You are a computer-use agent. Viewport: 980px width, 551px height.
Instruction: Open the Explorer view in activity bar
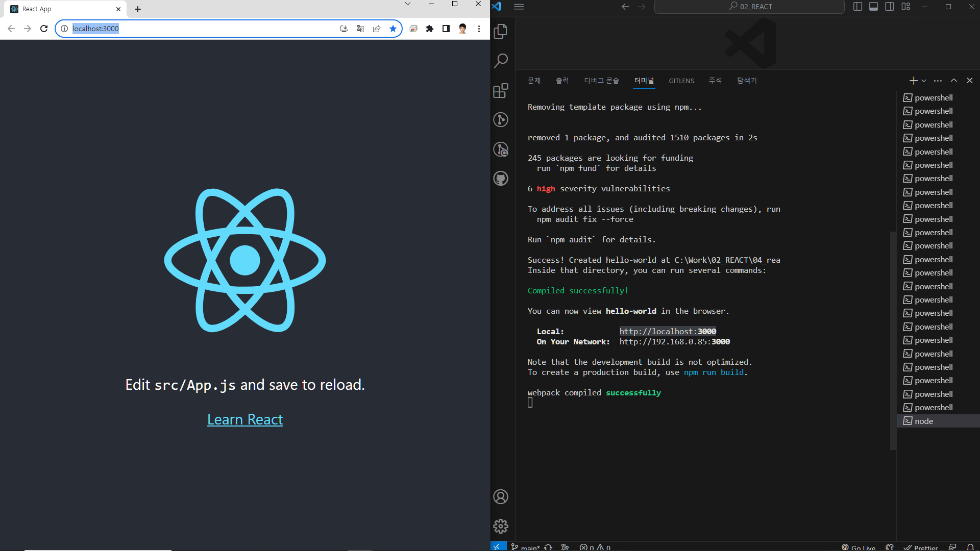point(501,31)
